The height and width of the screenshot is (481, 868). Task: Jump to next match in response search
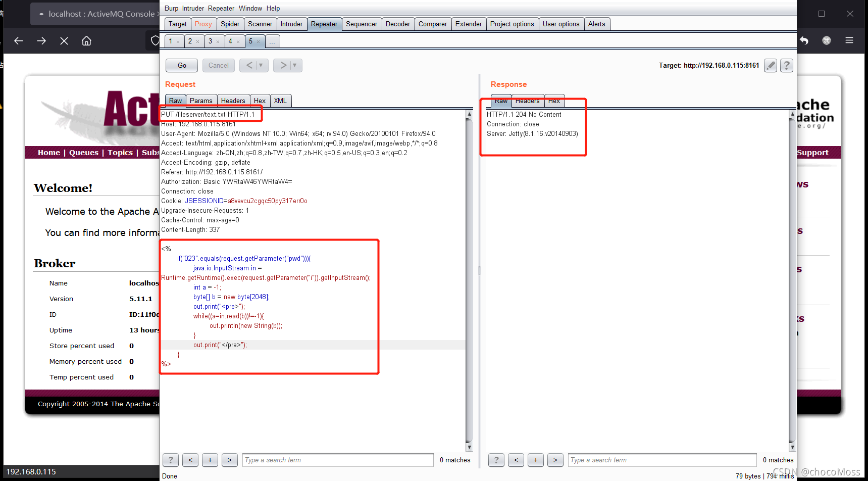click(555, 460)
